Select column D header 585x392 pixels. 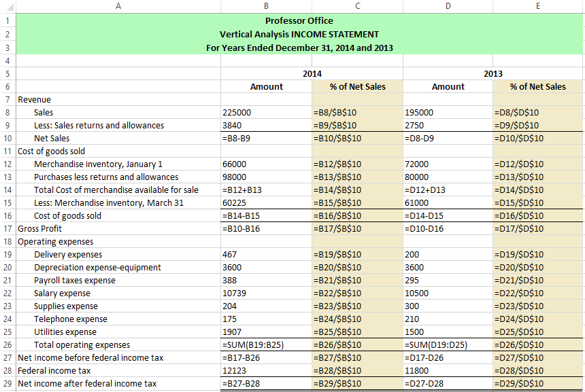[x=448, y=6]
